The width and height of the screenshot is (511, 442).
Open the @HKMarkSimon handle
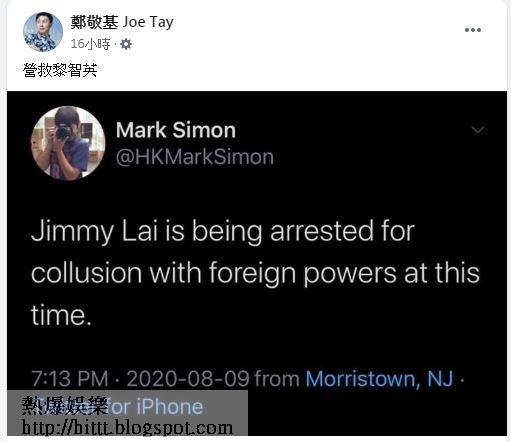(195, 157)
